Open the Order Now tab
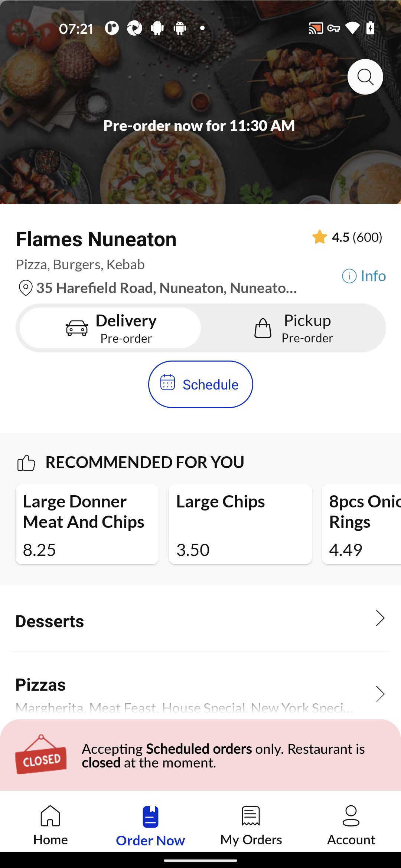The image size is (401, 868). tap(150, 825)
